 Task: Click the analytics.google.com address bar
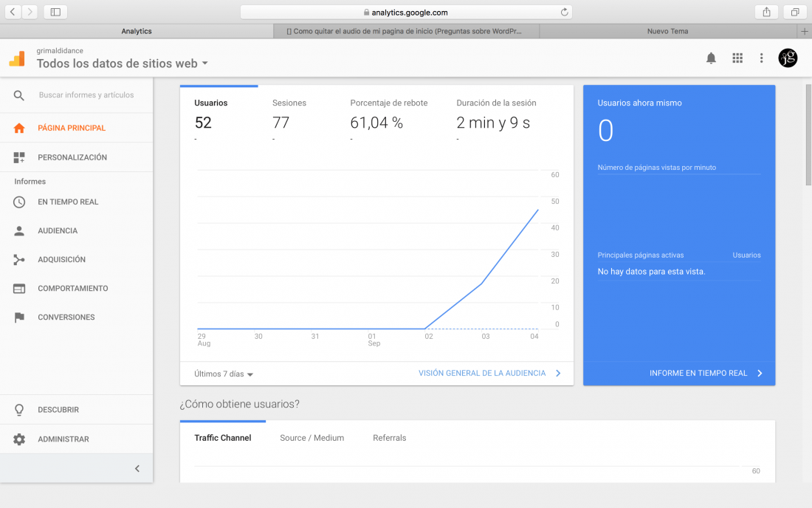click(406, 12)
